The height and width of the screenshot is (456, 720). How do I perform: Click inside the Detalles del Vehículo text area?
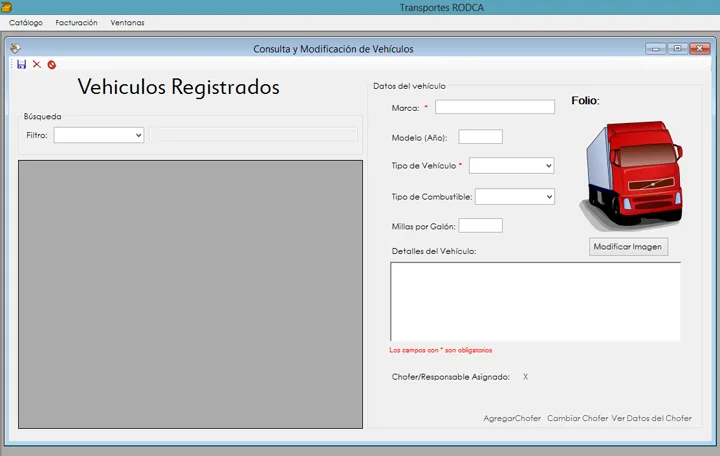pyautogui.click(x=535, y=302)
